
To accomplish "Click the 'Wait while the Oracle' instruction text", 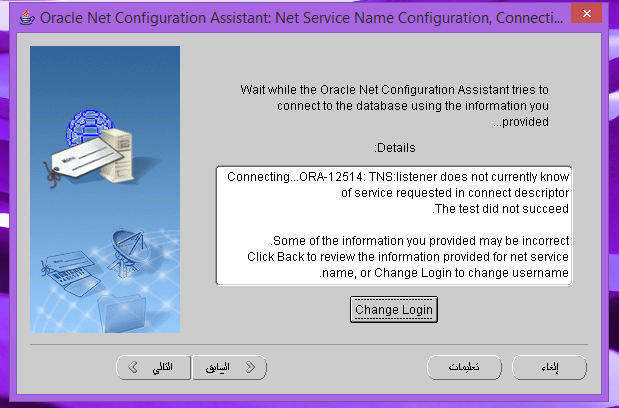I will tap(394, 89).
